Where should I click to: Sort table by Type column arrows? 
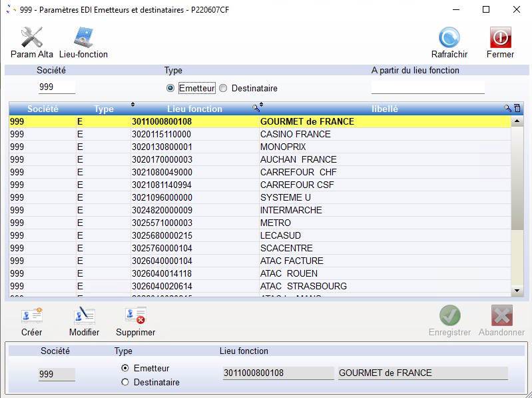point(133,105)
